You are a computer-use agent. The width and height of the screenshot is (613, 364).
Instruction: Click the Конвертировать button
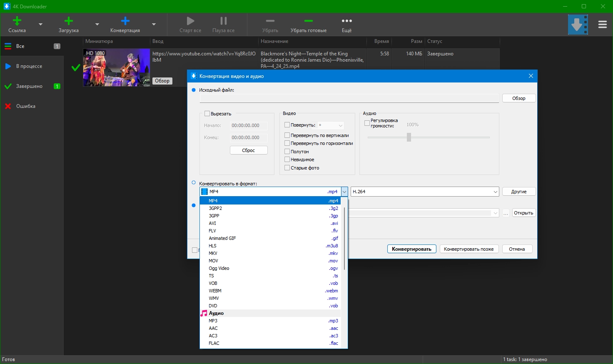point(411,249)
